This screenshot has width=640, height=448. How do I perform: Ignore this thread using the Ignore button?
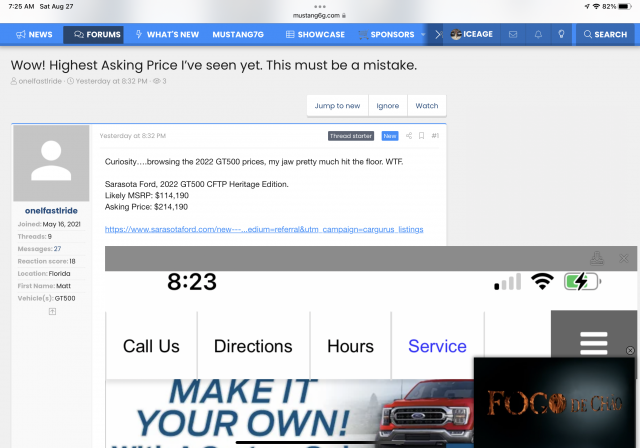click(387, 105)
